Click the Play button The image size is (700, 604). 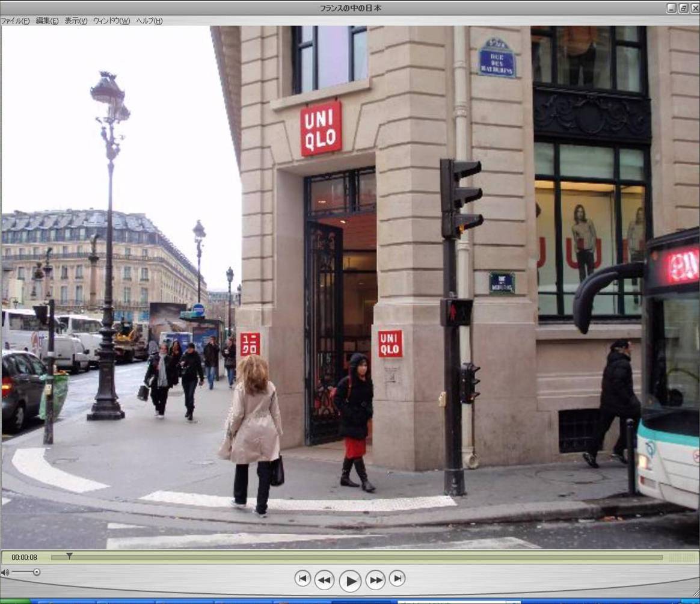click(350, 581)
